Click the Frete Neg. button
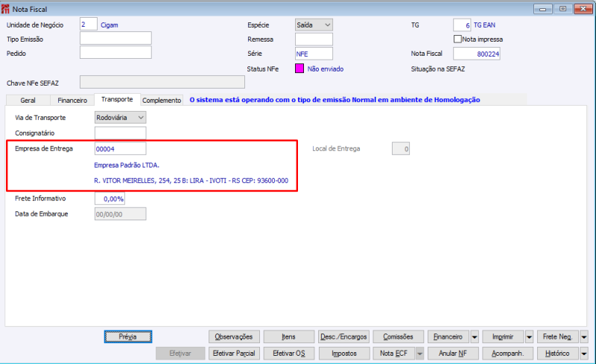Viewport: 596px width, 364px height. (557, 336)
